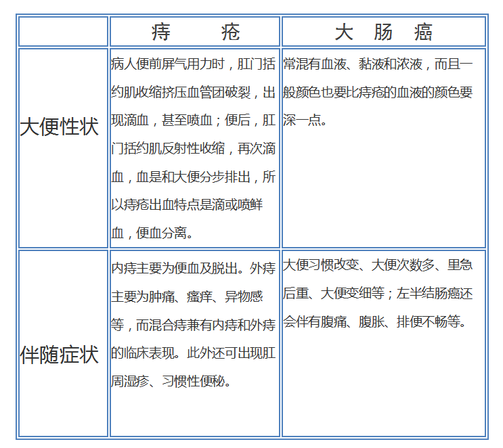Select the 大便性状 row label
Viewport: 503px width, 448px height.
[x=60, y=127]
